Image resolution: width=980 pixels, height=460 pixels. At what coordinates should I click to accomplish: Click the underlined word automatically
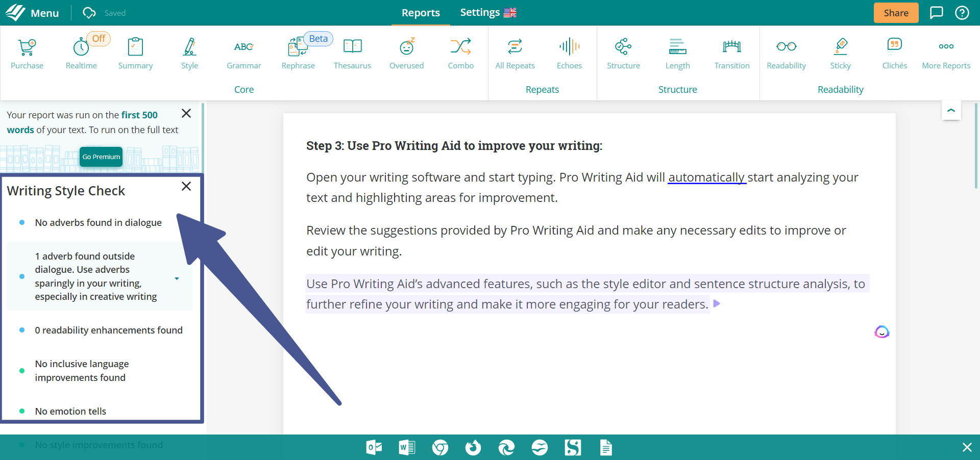coord(706,177)
